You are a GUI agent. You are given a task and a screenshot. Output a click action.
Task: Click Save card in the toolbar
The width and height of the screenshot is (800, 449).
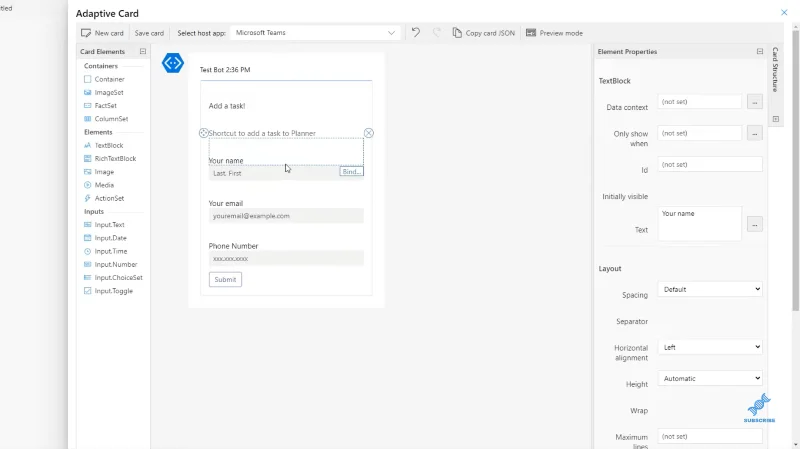(x=149, y=33)
